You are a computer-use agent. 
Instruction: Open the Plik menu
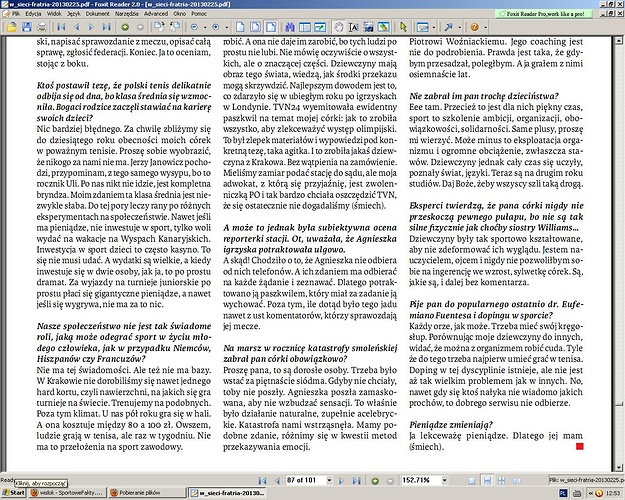pyautogui.click(x=16, y=14)
